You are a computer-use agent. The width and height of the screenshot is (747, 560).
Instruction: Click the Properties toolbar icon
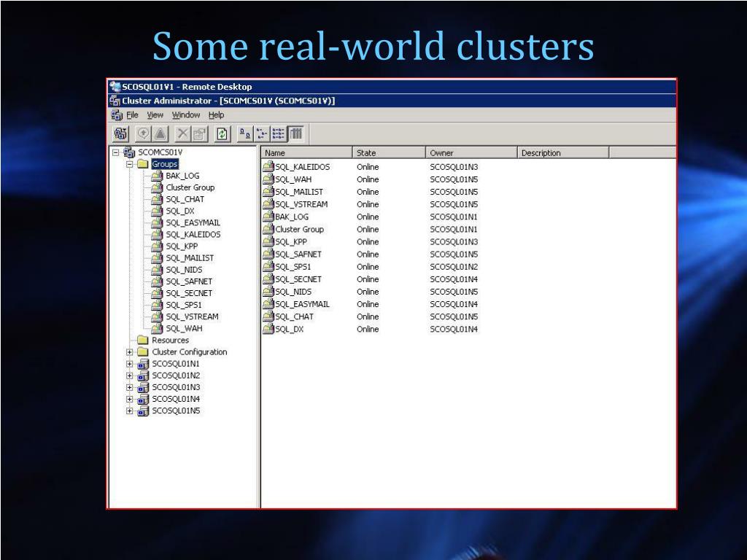coord(200,134)
